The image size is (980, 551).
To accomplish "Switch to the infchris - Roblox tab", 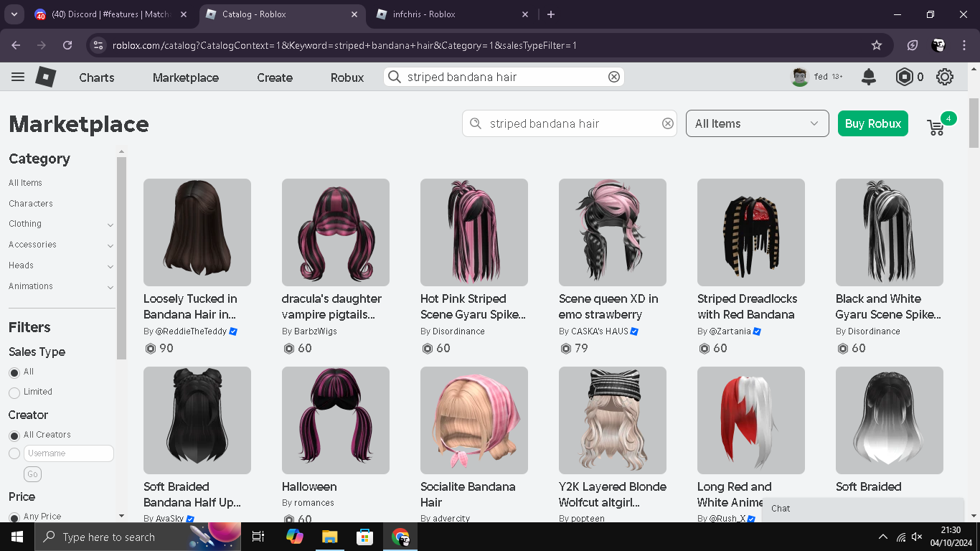I will 453,14.
